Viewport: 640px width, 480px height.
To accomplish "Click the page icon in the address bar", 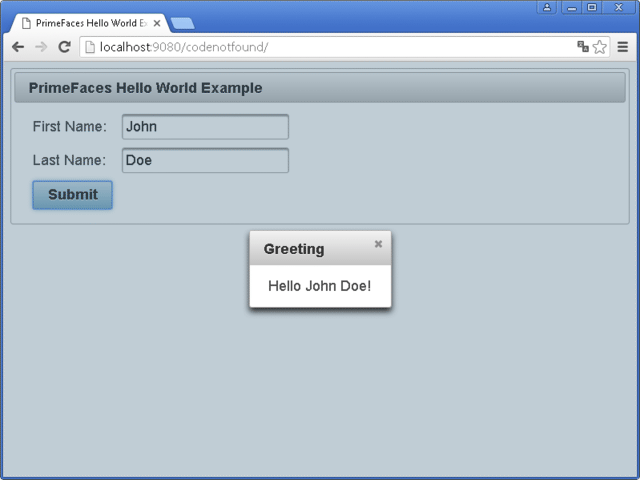I will pos(89,47).
